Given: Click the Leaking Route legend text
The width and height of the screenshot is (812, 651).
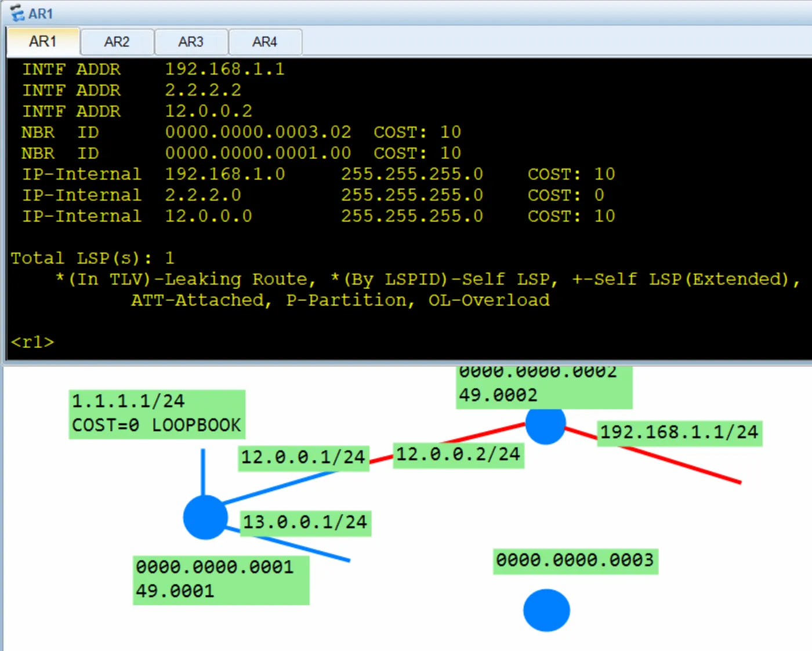Looking at the screenshot, I should pyautogui.click(x=236, y=279).
